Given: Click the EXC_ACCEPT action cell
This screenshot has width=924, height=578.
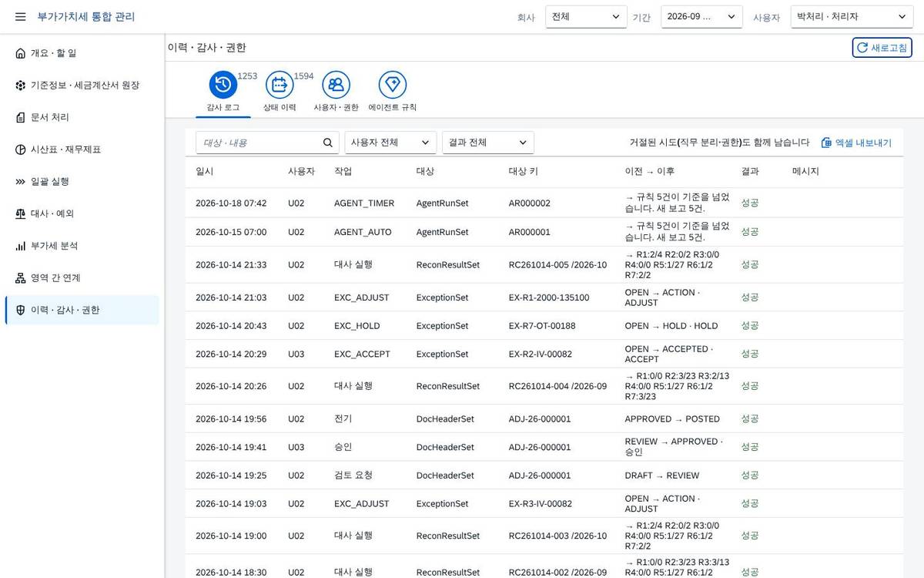Looking at the screenshot, I should click(362, 355).
